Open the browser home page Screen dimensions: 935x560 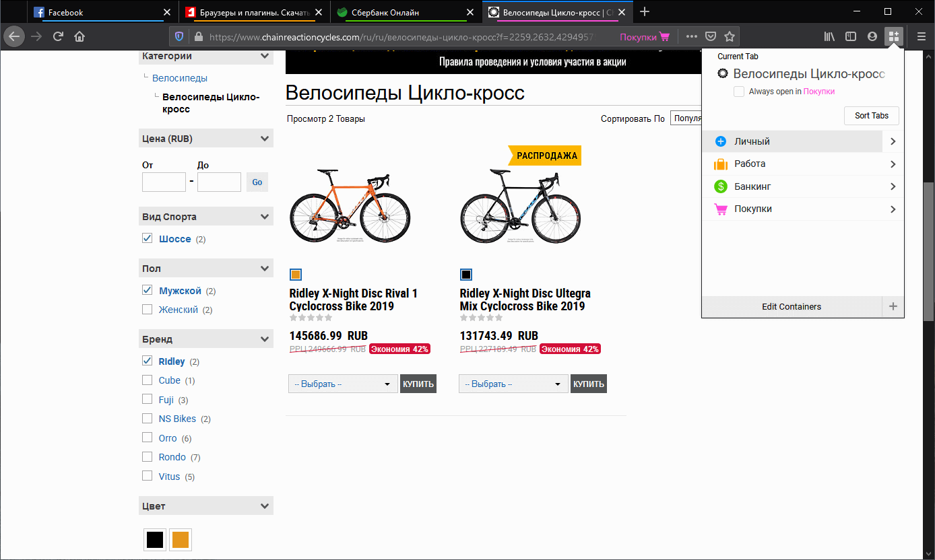(79, 36)
